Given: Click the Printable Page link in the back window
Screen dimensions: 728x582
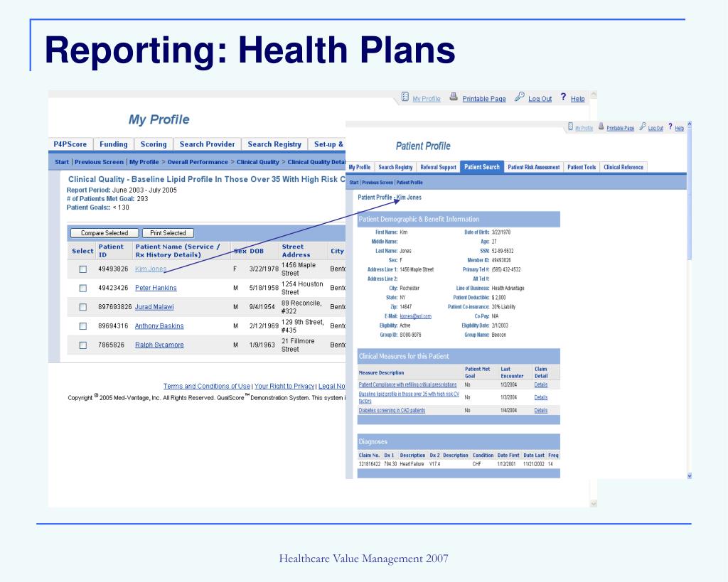Looking at the screenshot, I should coord(484,99).
